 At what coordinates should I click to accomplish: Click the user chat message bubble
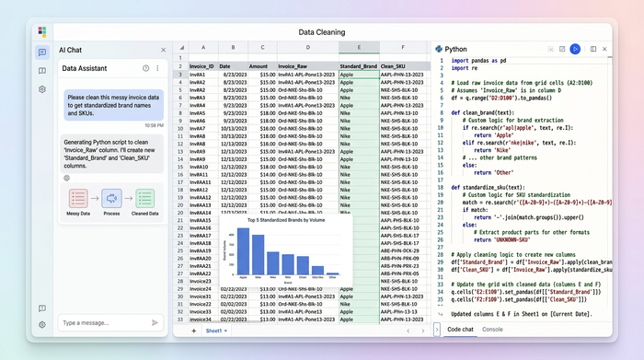click(113, 105)
